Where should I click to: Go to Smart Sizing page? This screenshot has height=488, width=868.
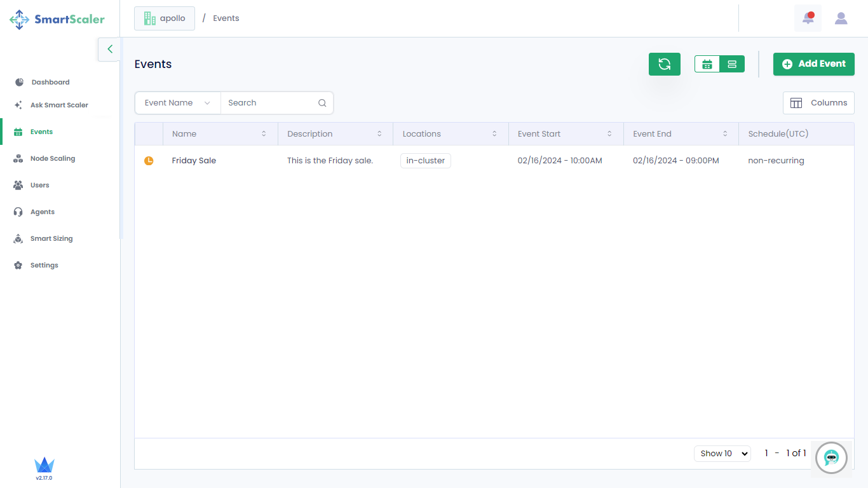point(51,239)
